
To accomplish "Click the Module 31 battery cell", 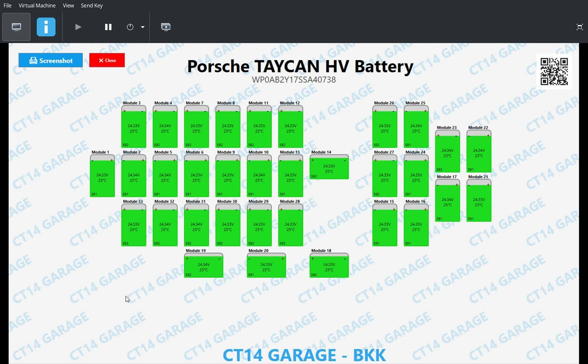I will (197, 225).
